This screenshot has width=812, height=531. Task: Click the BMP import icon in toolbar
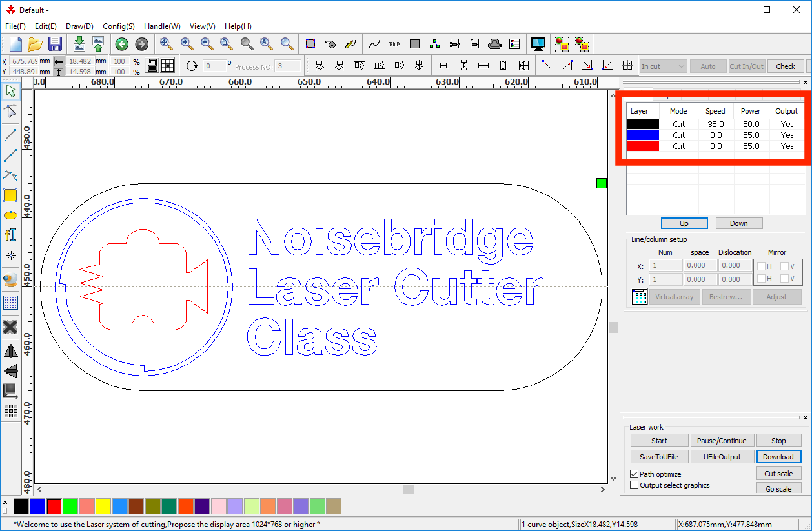(394, 44)
